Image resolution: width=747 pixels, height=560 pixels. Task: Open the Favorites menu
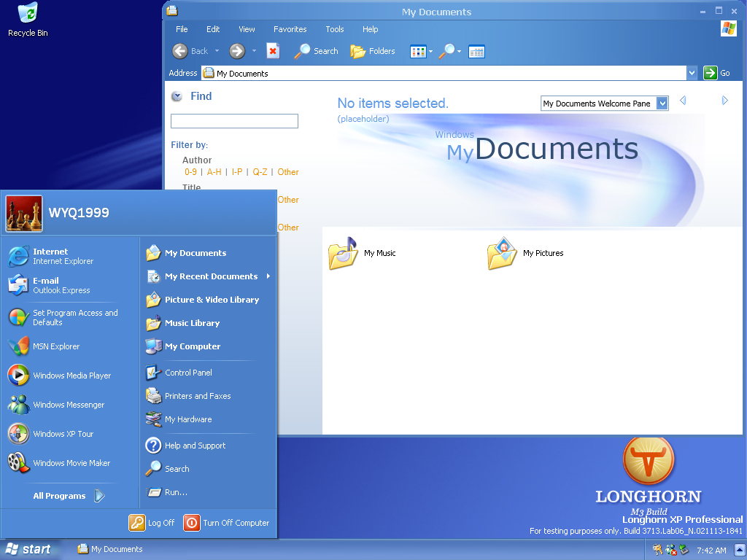click(x=290, y=29)
